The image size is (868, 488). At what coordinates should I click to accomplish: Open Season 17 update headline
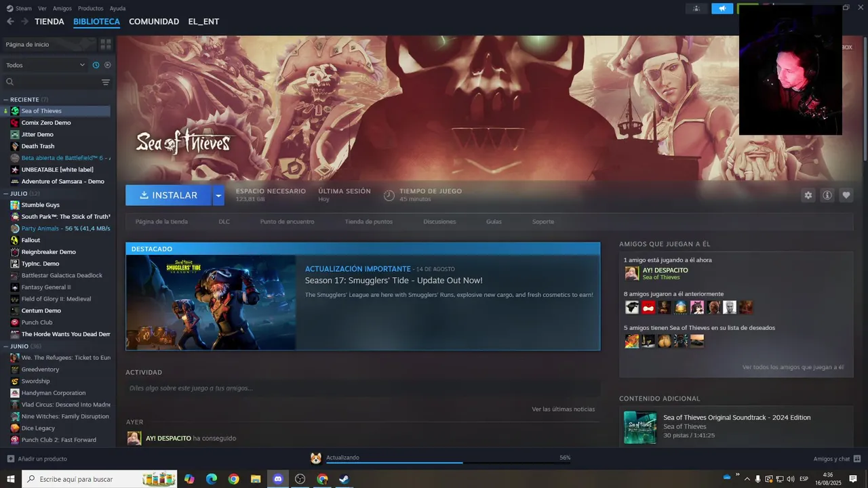(x=393, y=281)
